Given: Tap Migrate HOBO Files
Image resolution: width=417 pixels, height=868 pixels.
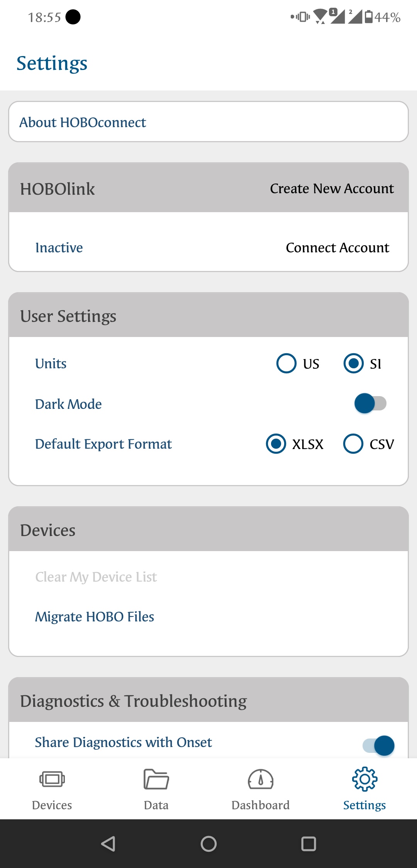Looking at the screenshot, I should pos(95,617).
